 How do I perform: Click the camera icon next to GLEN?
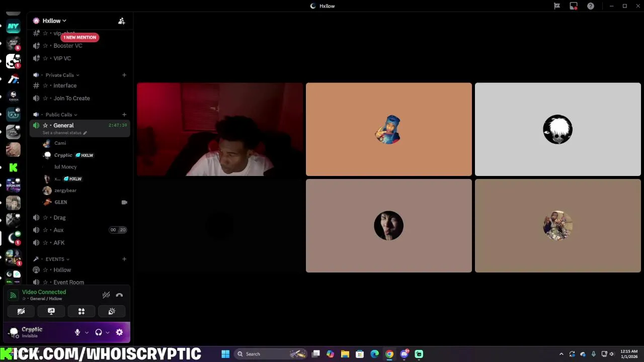tap(124, 202)
